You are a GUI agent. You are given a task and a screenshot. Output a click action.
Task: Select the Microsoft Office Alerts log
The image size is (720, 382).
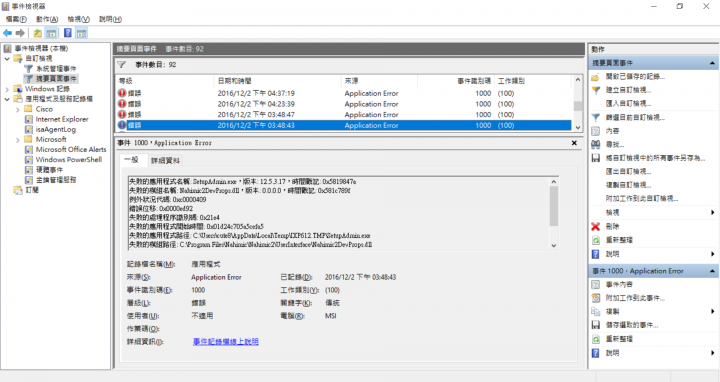tap(71, 149)
